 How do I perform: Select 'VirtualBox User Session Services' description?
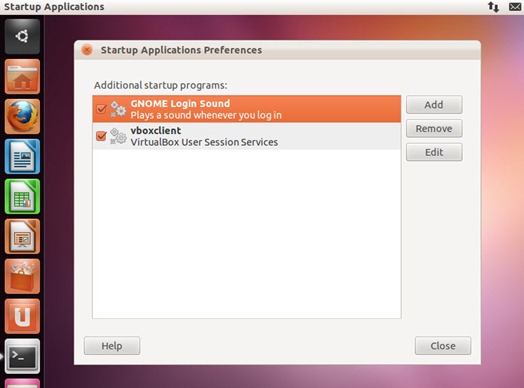pos(204,142)
